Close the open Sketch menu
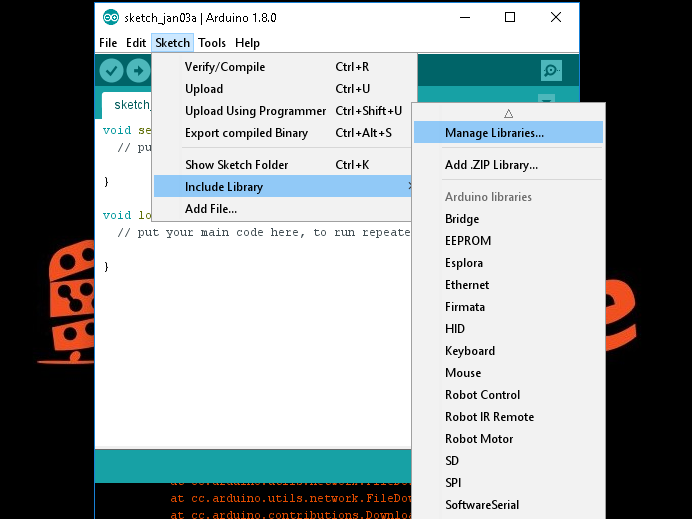 coord(172,43)
